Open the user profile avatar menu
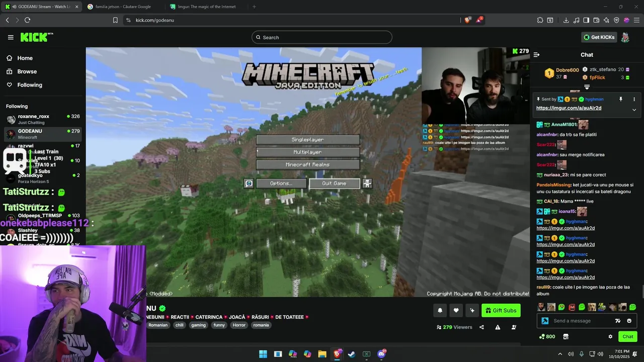This screenshot has height=362, width=644. click(625, 37)
